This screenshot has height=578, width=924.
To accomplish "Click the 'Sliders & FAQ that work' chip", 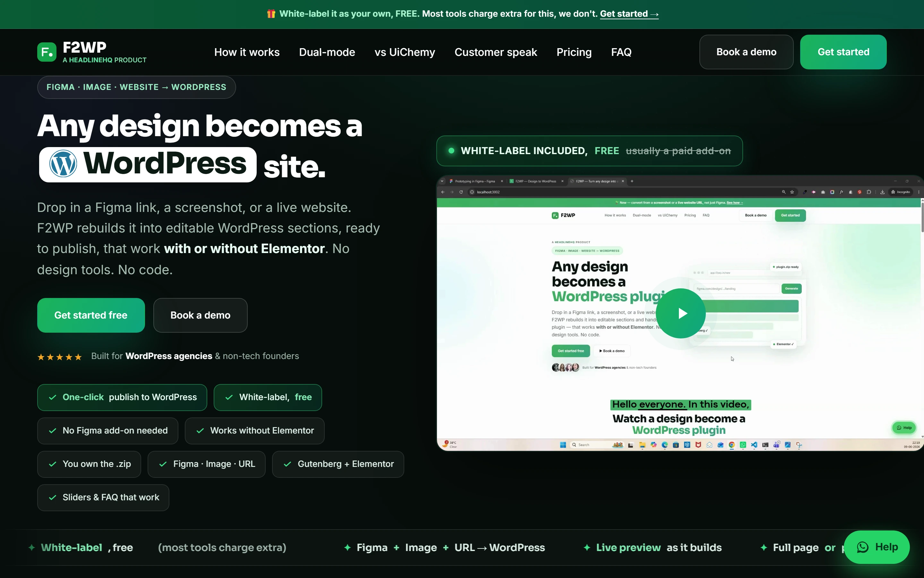I will tap(103, 497).
